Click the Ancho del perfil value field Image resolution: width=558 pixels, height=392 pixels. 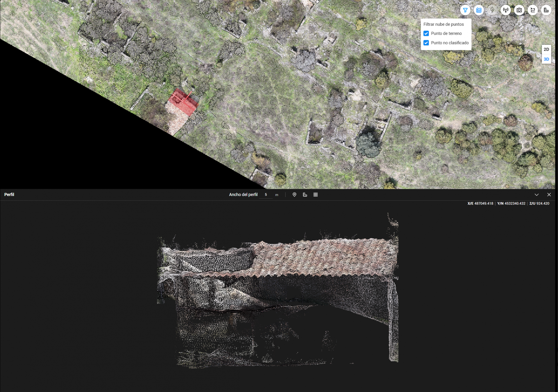coord(266,195)
